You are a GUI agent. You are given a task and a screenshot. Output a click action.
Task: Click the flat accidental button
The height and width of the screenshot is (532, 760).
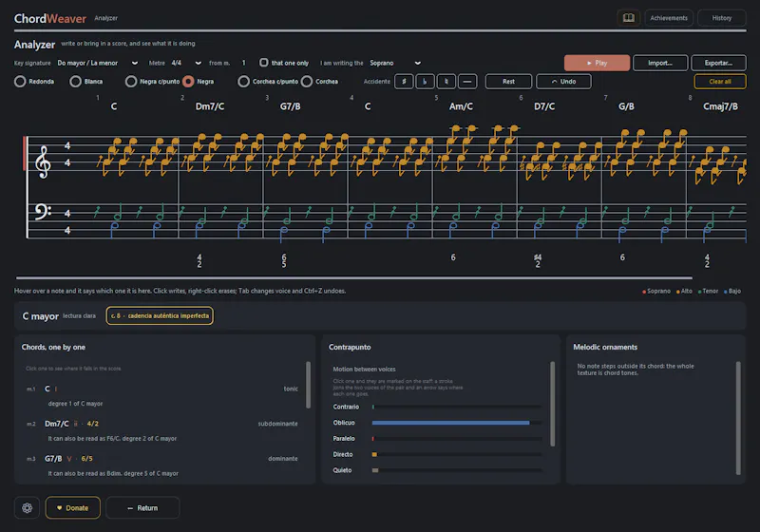coord(425,82)
